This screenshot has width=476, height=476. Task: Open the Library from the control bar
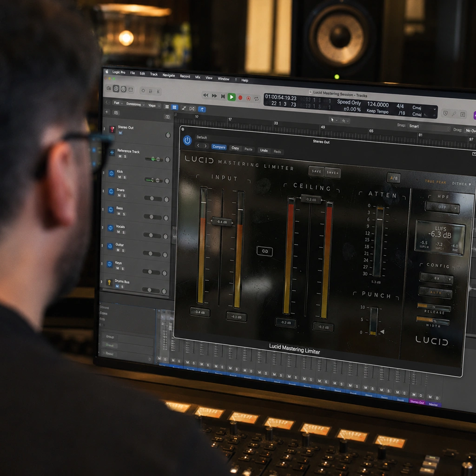109,88
